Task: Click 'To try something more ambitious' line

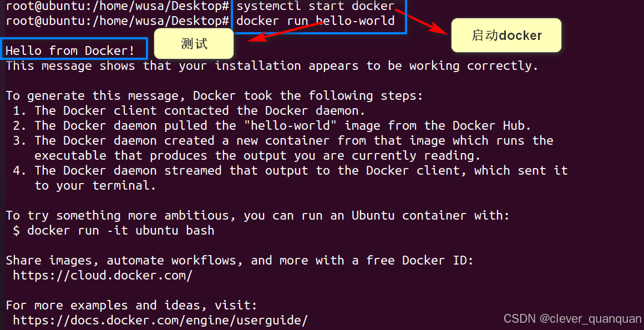Action: [x=257, y=216]
